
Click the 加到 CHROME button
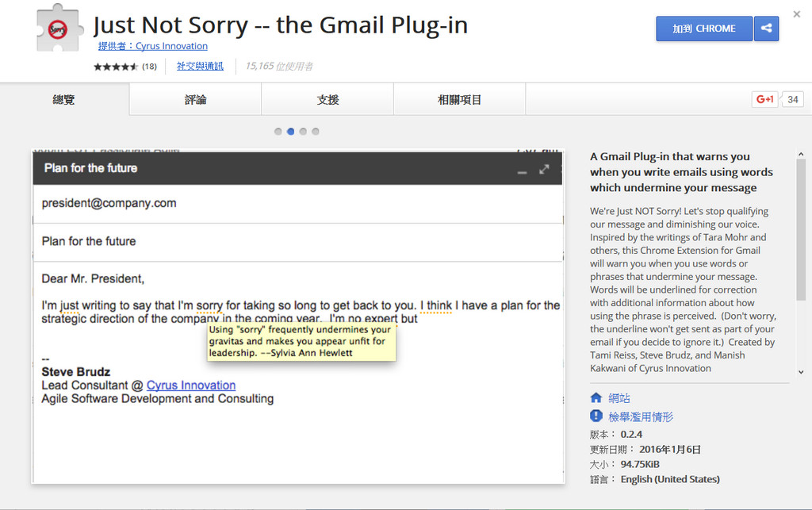[703, 29]
